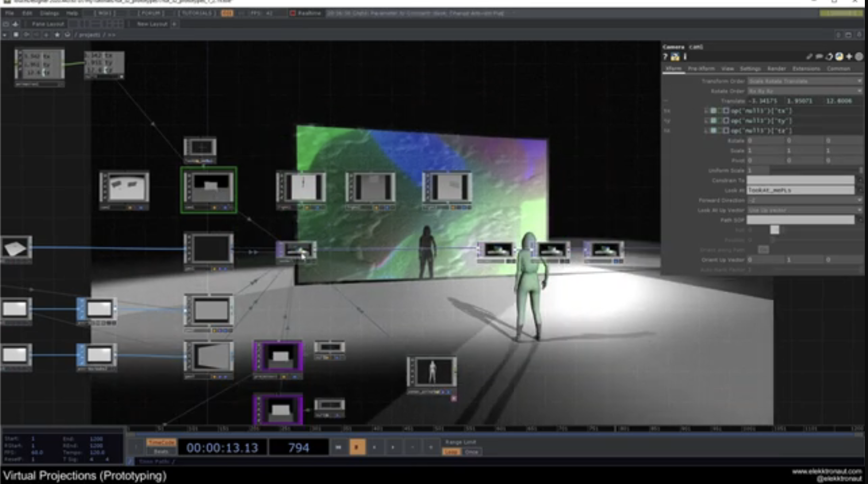Open the Rotate Order dropdown
Image resolution: width=868 pixels, height=484 pixels.
804,91
